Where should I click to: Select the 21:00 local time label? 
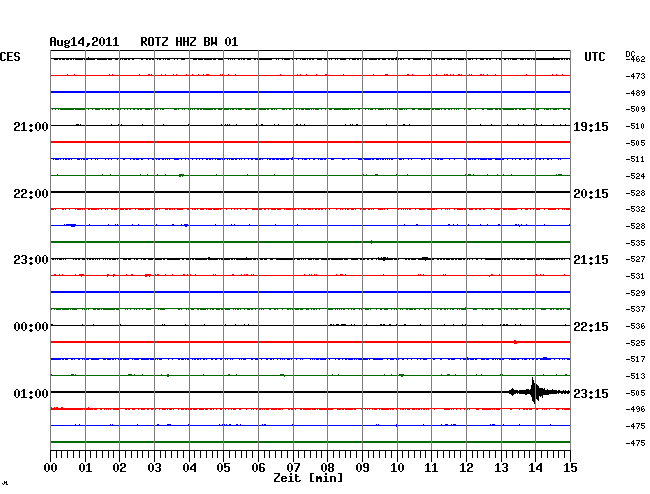tap(31, 127)
